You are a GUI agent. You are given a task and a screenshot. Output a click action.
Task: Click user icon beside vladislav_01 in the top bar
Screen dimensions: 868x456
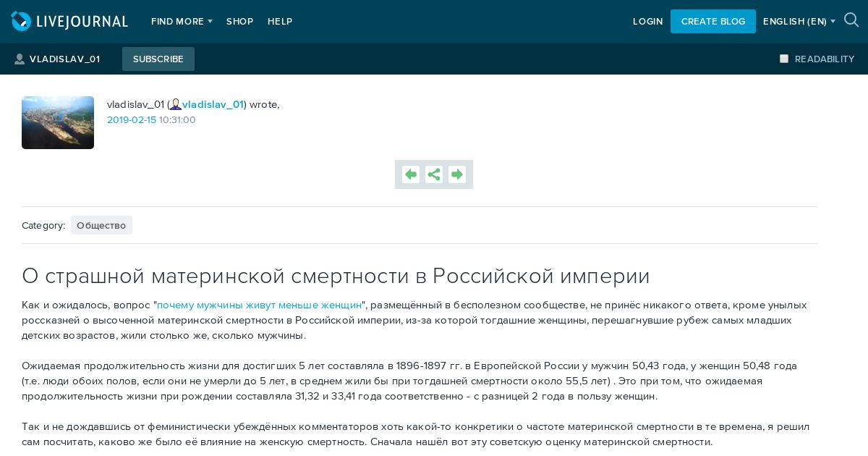pyautogui.click(x=20, y=59)
